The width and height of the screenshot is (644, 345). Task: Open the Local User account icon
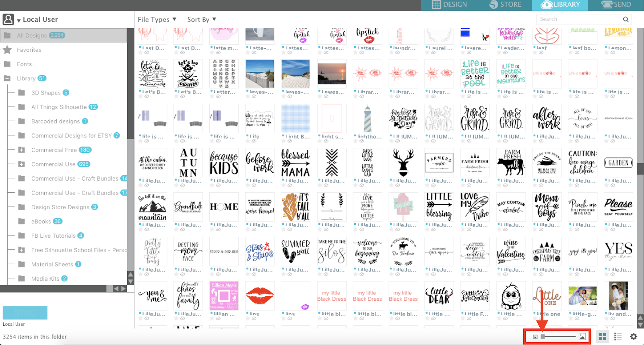(x=8, y=19)
